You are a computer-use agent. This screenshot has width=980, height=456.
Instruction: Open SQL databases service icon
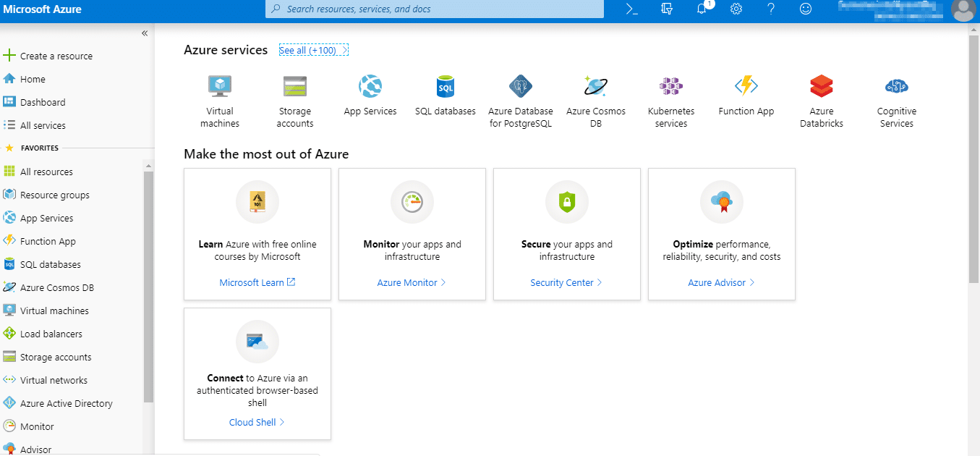[x=446, y=87]
